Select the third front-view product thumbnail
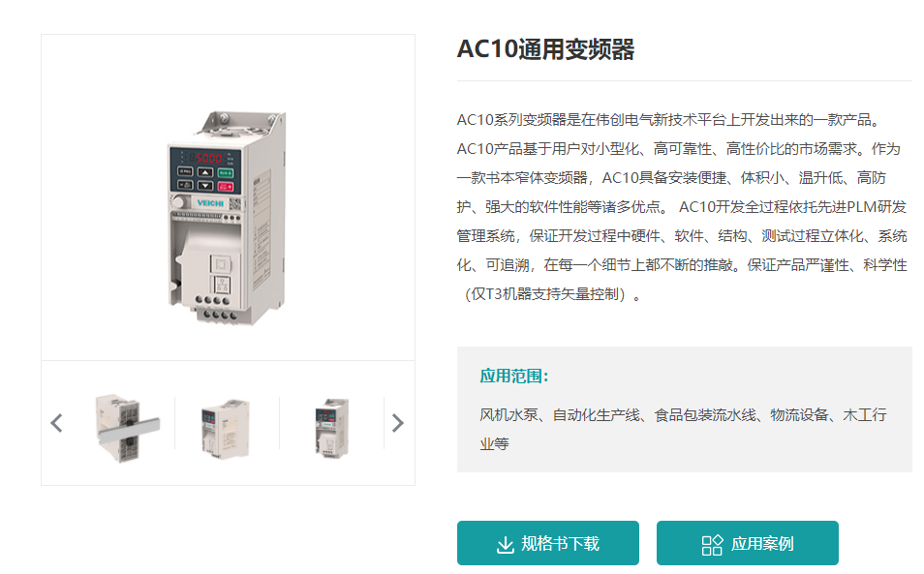 click(x=332, y=429)
